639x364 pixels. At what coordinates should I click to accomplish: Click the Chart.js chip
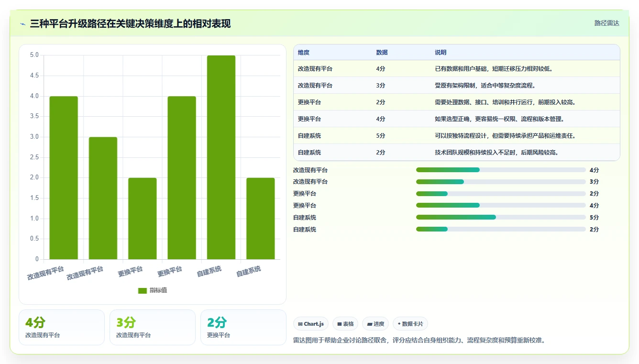[x=311, y=324]
